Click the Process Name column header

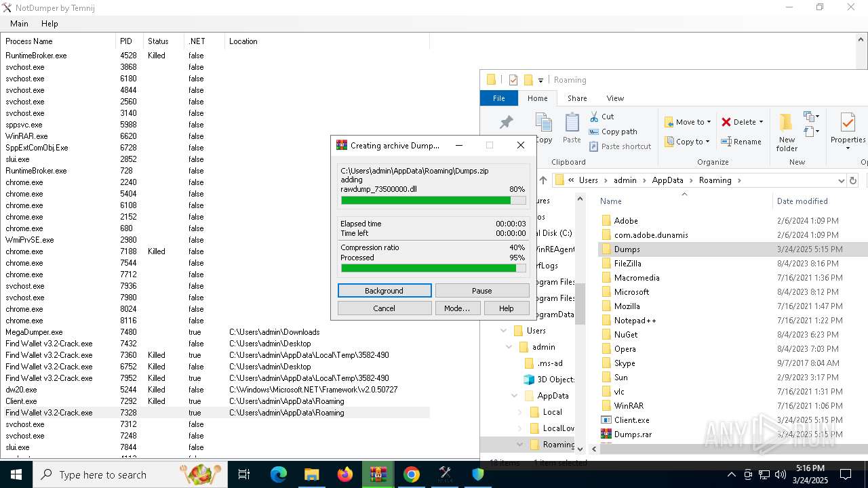[x=58, y=41]
